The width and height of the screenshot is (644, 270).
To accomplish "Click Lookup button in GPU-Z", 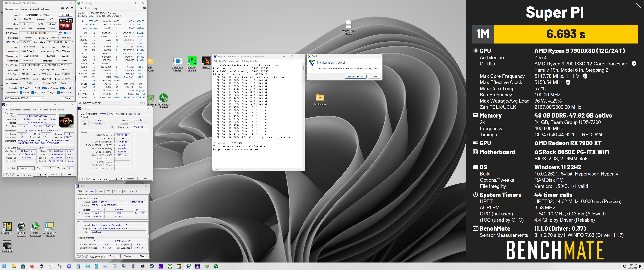I will tap(66, 15).
